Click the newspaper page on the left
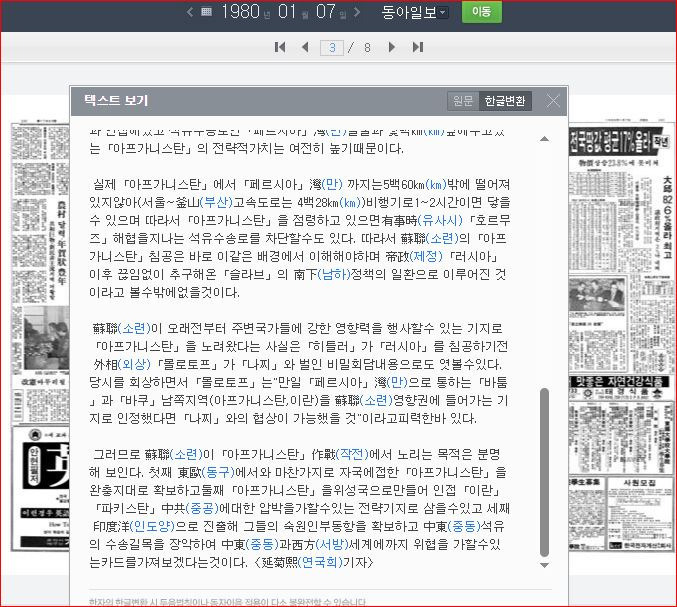 [x=40, y=350]
